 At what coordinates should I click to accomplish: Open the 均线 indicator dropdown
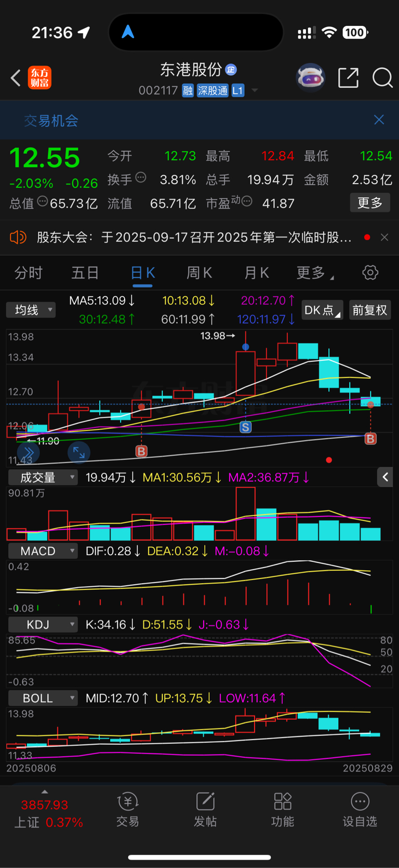(x=31, y=310)
